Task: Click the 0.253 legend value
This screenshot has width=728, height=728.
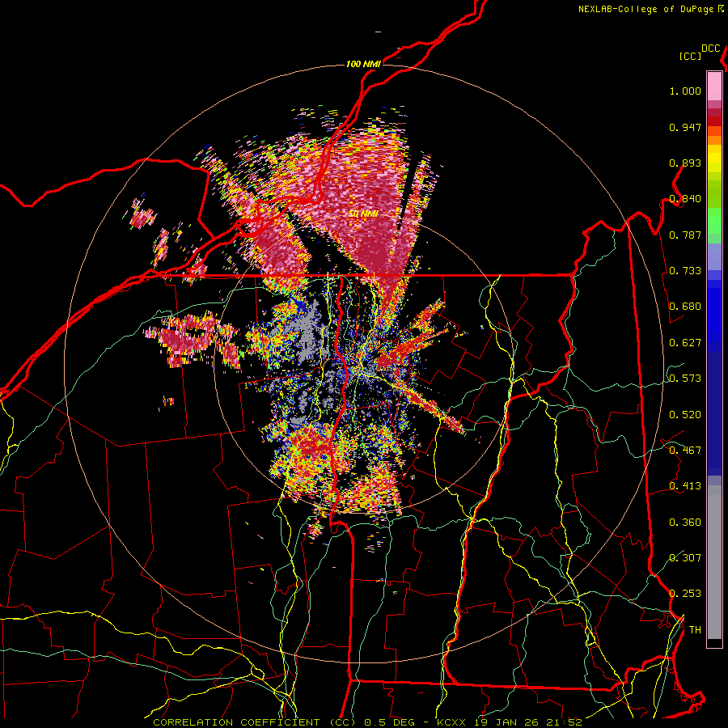Action: pyautogui.click(x=685, y=594)
